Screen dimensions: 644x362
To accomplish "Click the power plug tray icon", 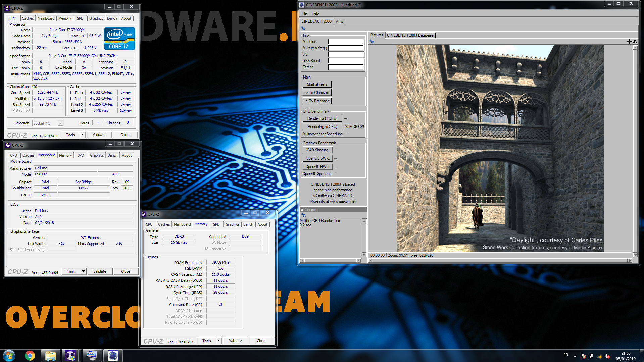I will coord(591,356).
